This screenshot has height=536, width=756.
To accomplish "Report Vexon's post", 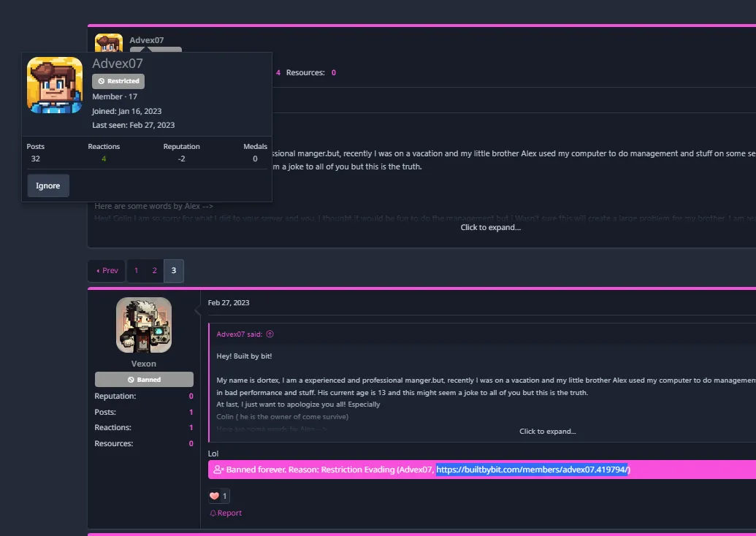I will click(x=226, y=513).
